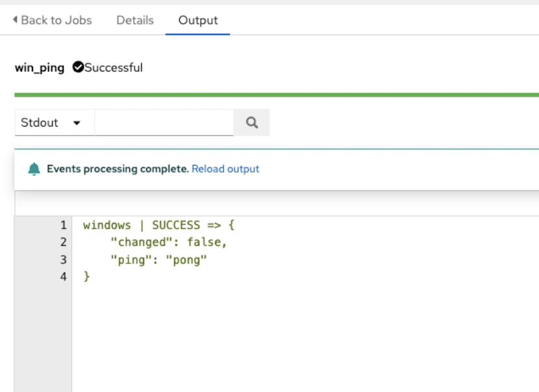The image size is (539, 392).
Task: Click the "ping": "pong" output line
Action: (x=158, y=260)
